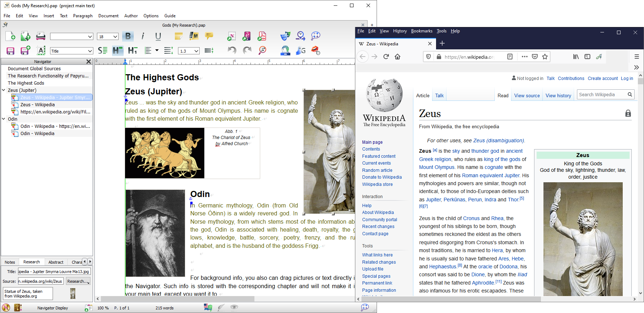The width and height of the screenshot is (644, 313).
Task: Insert a yellow sticky note
Action: pos(179,36)
